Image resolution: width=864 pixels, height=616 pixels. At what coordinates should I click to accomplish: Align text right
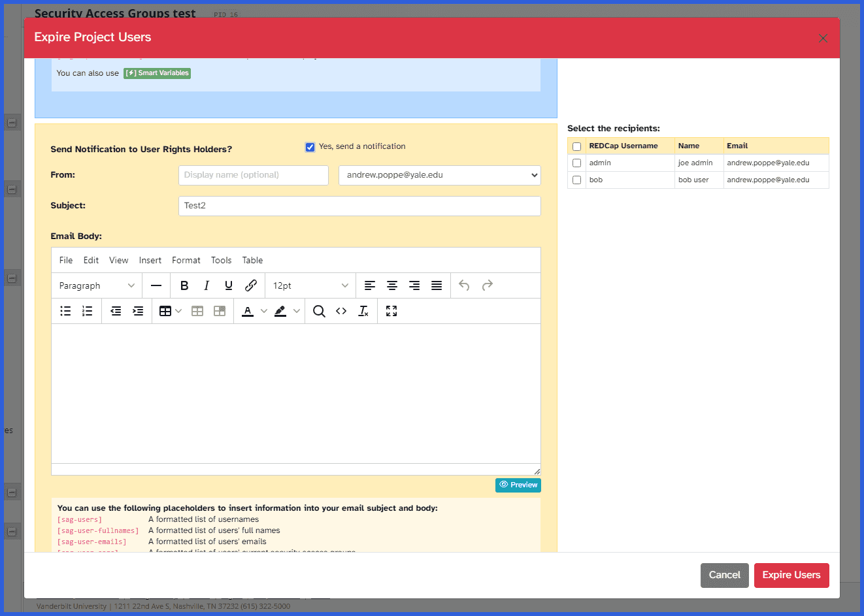(x=414, y=285)
